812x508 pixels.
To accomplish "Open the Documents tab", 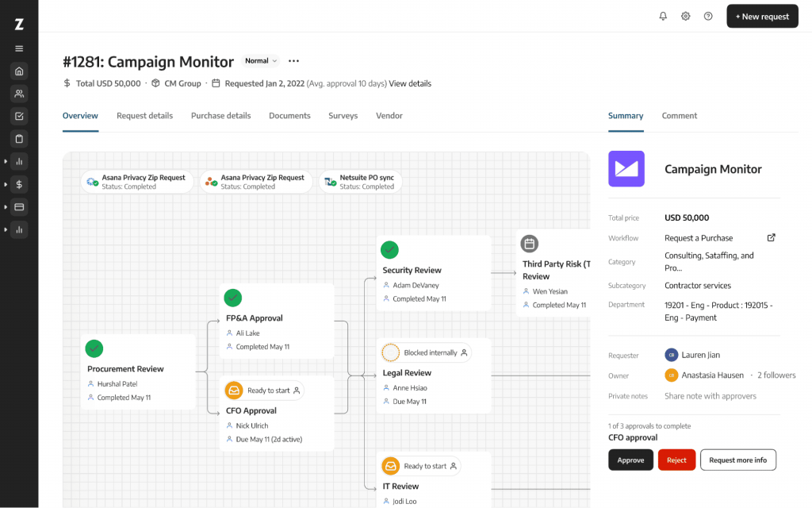I will [x=289, y=116].
